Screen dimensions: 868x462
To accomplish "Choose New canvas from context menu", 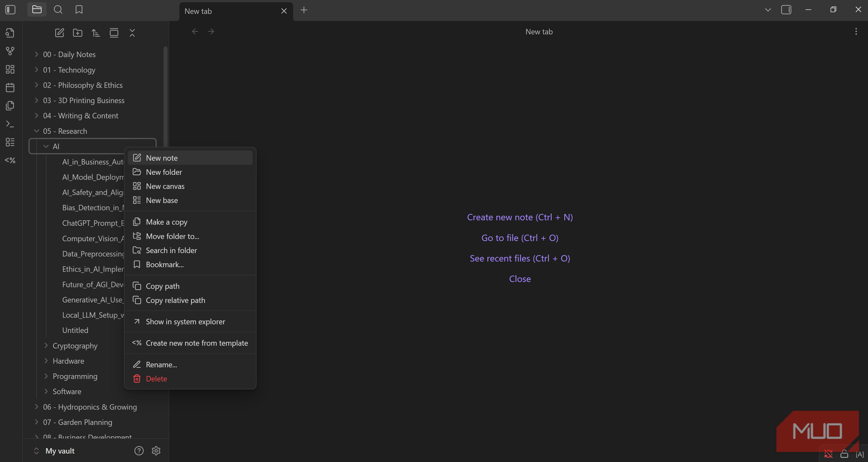I will coord(190,186).
